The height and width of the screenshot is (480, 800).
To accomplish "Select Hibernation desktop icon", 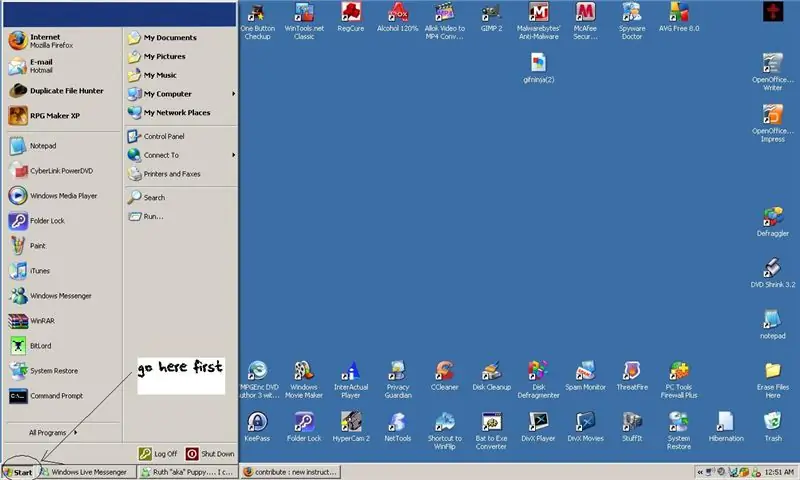I will coord(726,427).
